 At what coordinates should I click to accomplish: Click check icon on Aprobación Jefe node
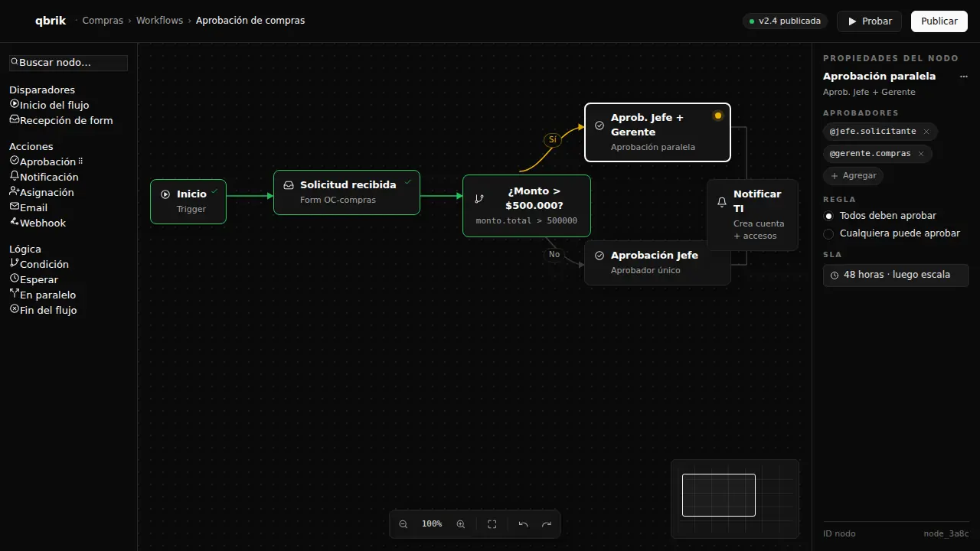coord(599,256)
